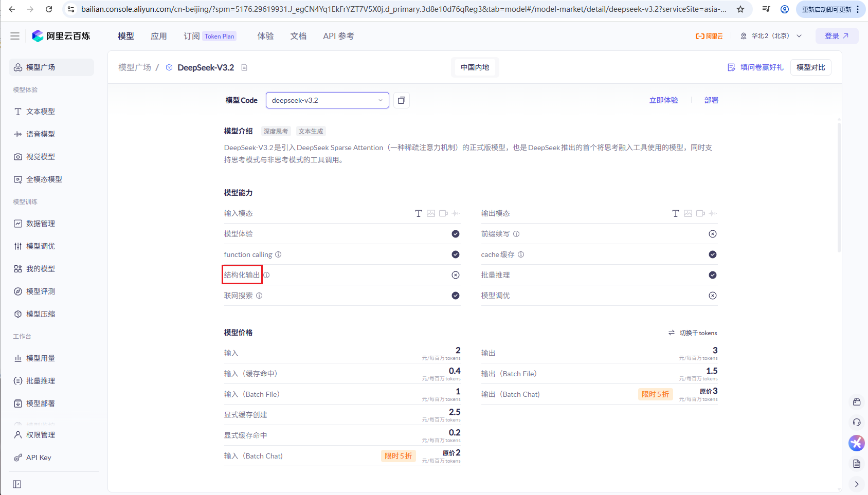Viewport: 868px width, 495px height.
Task: Open 文本模型 in sidebar
Action: click(x=51, y=112)
